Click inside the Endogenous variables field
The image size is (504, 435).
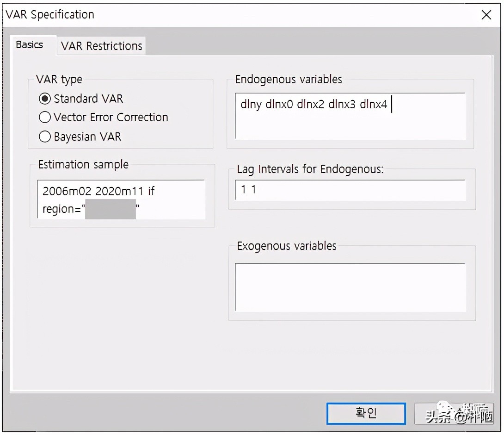[350, 116]
